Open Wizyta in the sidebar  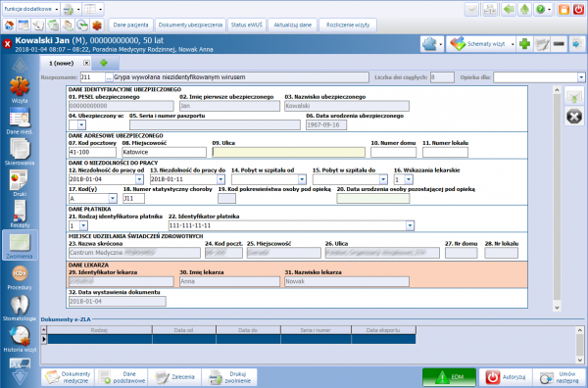[x=20, y=90]
